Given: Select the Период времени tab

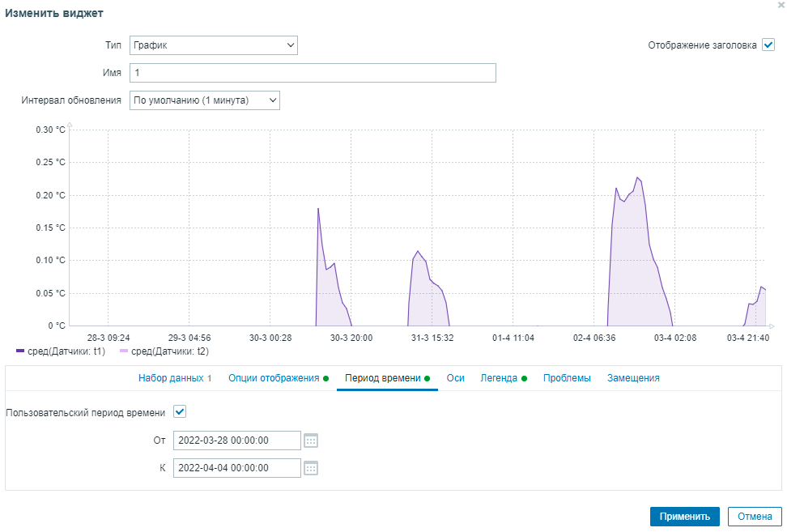Looking at the screenshot, I should click(387, 378).
